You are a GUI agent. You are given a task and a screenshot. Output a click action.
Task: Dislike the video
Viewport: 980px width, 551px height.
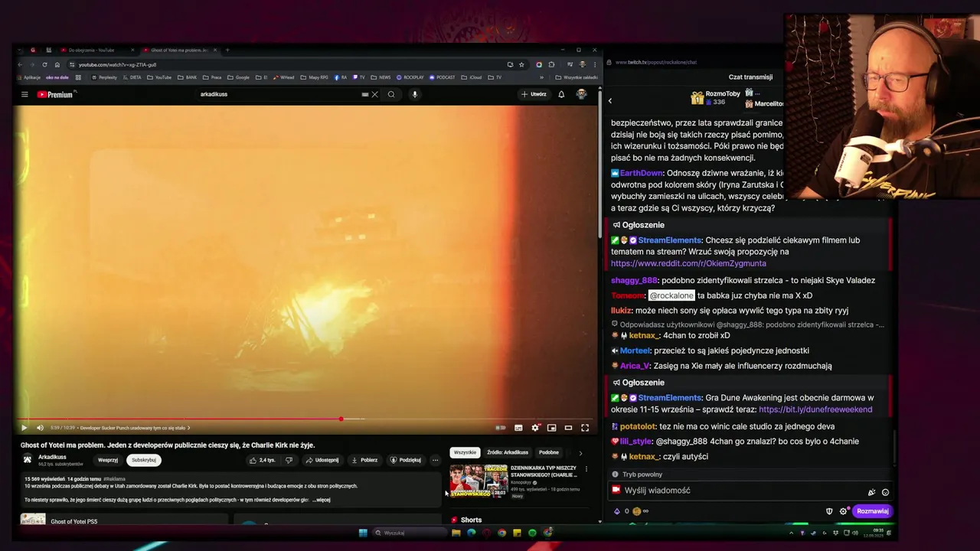(x=289, y=460)
